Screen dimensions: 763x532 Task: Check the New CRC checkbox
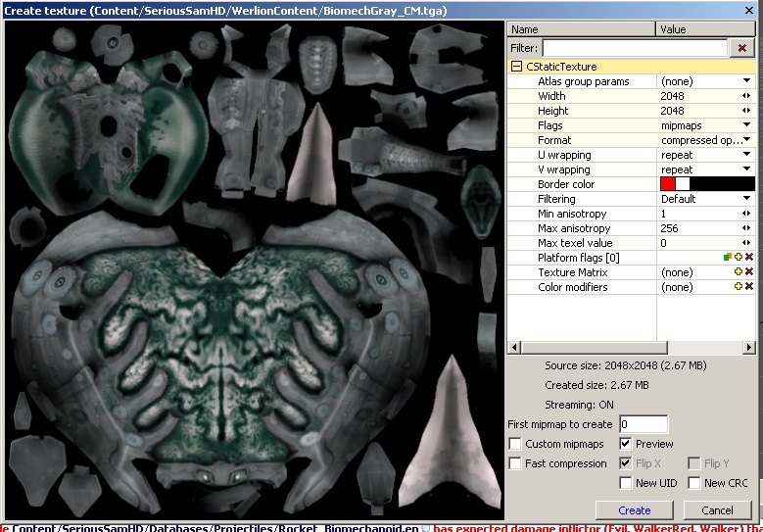point(694,483)
